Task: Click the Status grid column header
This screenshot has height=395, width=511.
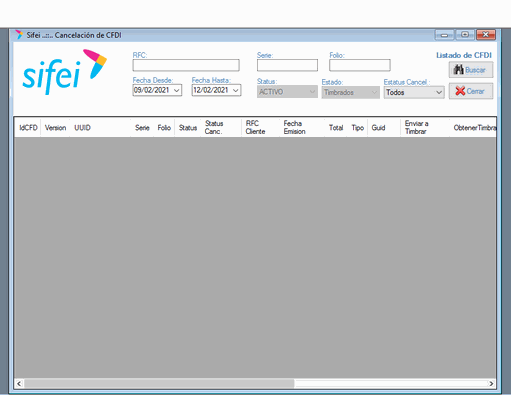Action: click(188, 128)
